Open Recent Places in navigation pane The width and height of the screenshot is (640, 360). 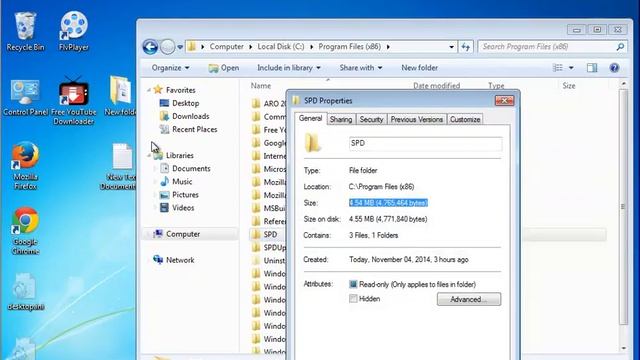pos(189,129)
